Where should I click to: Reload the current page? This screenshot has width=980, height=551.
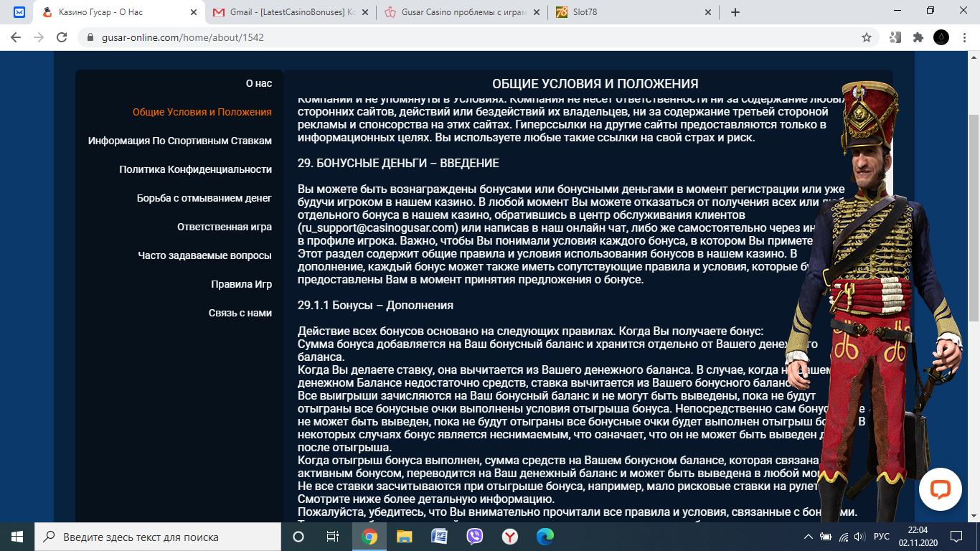tap(62, 37)
